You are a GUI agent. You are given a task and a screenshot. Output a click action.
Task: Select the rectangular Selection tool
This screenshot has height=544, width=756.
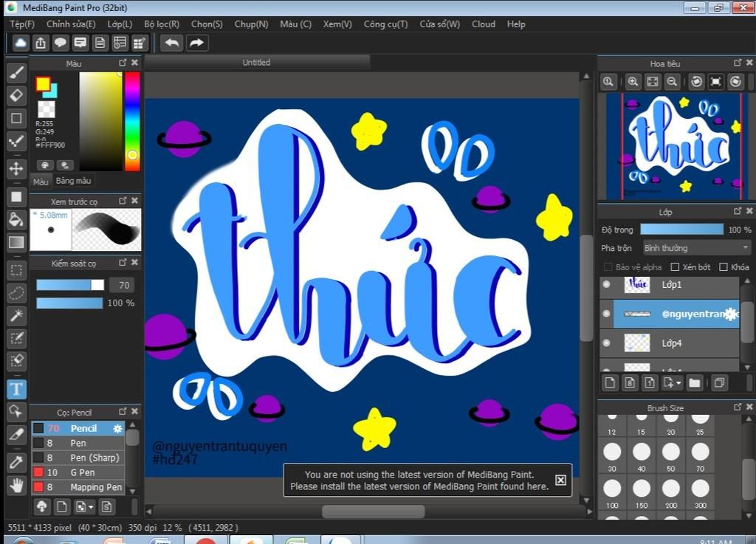pos(16,270)
